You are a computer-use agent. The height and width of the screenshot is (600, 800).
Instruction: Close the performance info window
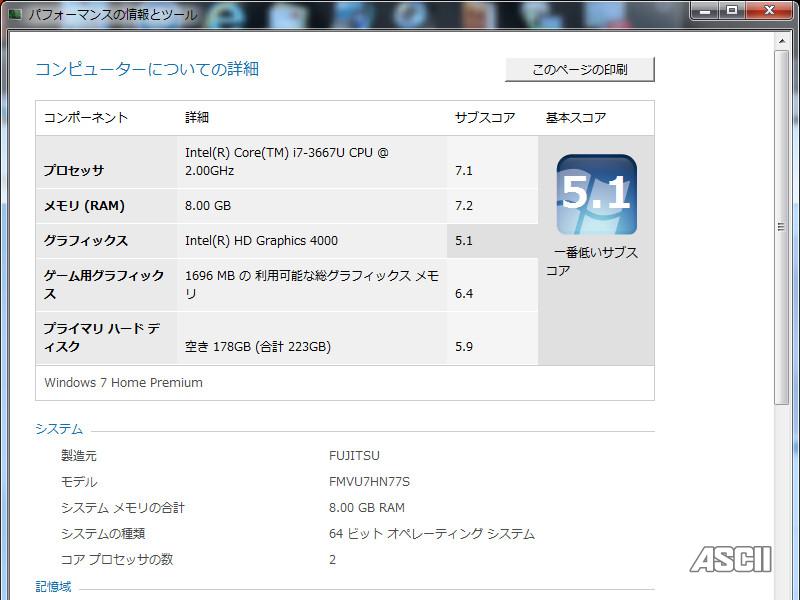click(770, 11)
